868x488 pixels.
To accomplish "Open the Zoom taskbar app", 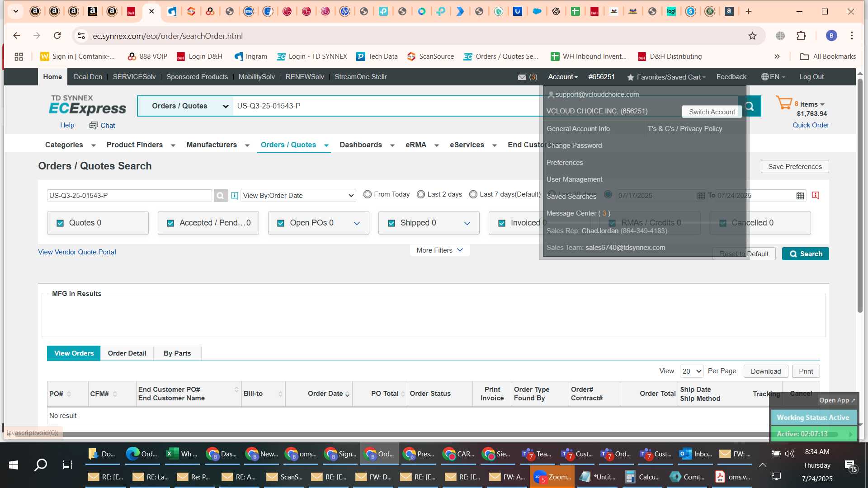I will point(552,477).
